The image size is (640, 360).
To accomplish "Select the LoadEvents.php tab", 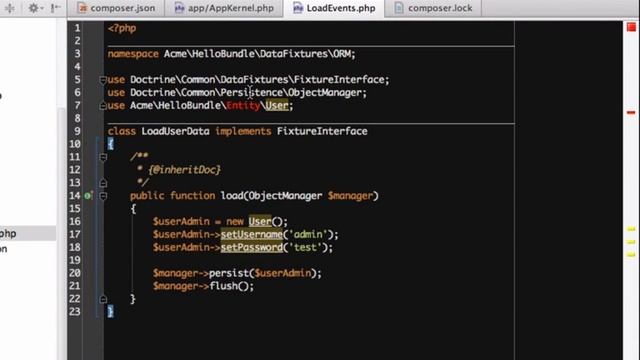I will (x=334, y=8).
